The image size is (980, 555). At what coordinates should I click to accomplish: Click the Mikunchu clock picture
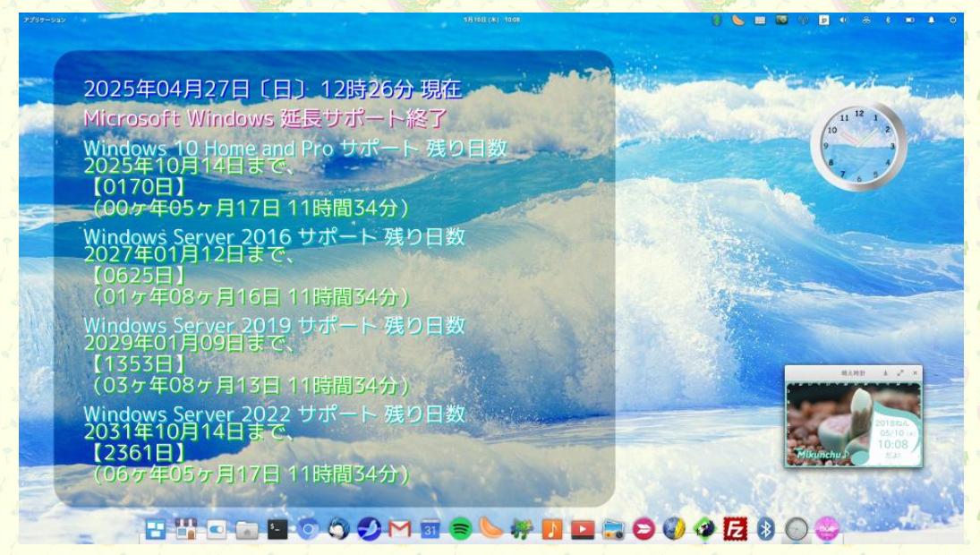click(853, 423)
